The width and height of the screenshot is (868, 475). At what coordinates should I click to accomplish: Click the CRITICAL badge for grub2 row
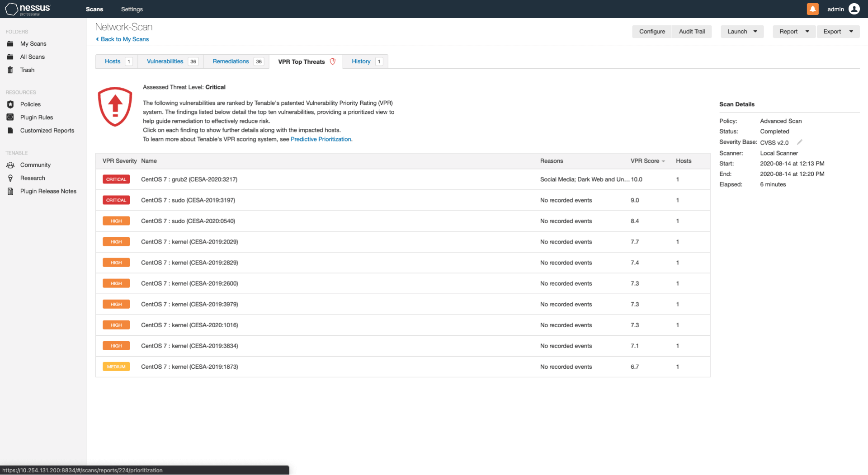tap(116, 179)
